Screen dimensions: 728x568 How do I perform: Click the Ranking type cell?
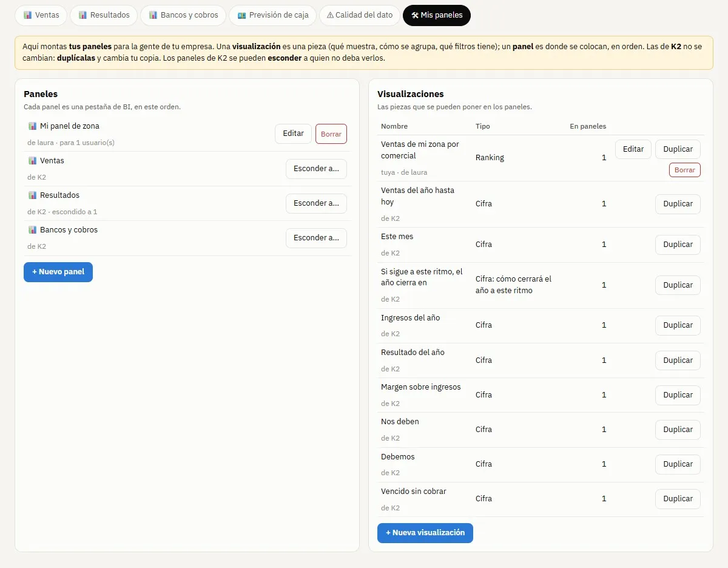coord(490,158)
